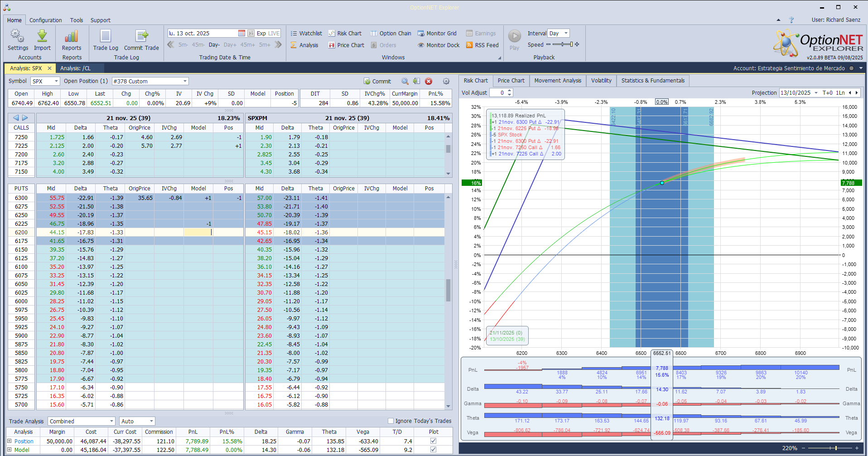Open the Statistics & Fundamentals tab
868x456 pixels.
(653, 81)
